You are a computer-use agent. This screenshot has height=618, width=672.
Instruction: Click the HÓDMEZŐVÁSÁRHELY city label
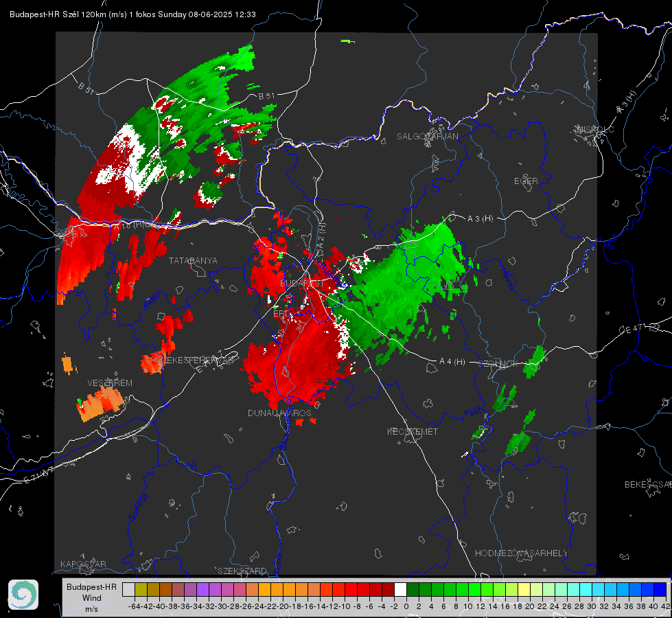tap(521, 553)
